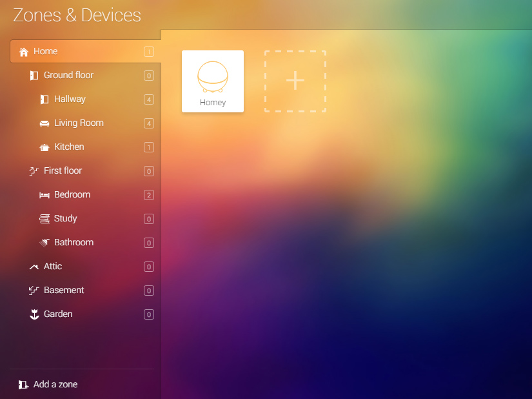532x399 pixels.
Task: Click the Study books icon
Action: 44,219
